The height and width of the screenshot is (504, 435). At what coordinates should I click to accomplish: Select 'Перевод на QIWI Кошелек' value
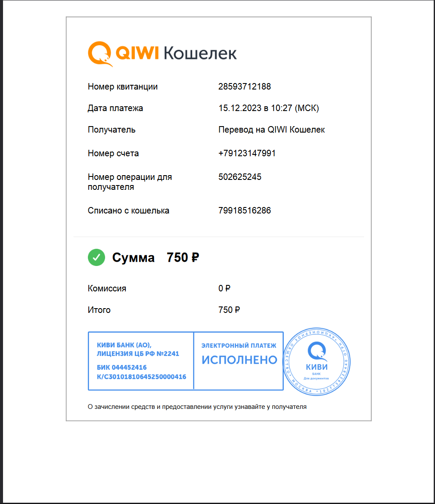coord(272,130)
